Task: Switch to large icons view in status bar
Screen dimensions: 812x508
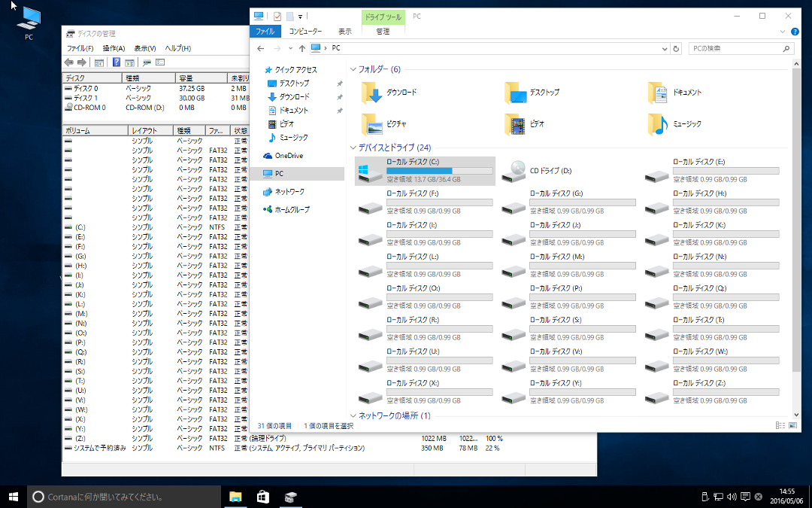Action: 791,426
